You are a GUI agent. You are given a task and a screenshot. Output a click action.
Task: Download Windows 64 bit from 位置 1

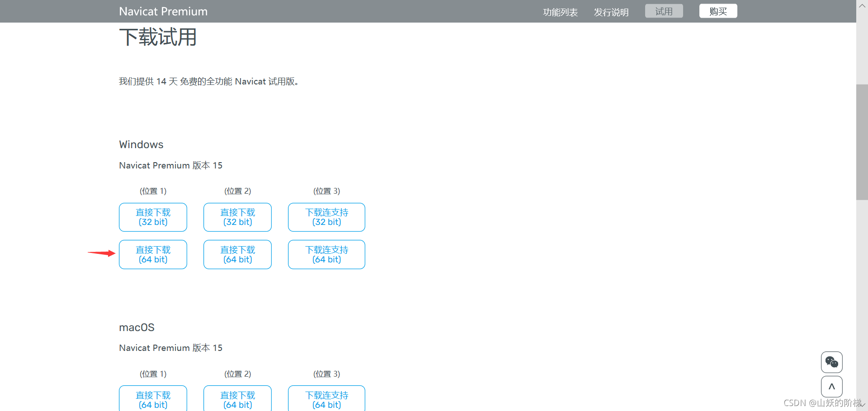[x=153, y=255]
